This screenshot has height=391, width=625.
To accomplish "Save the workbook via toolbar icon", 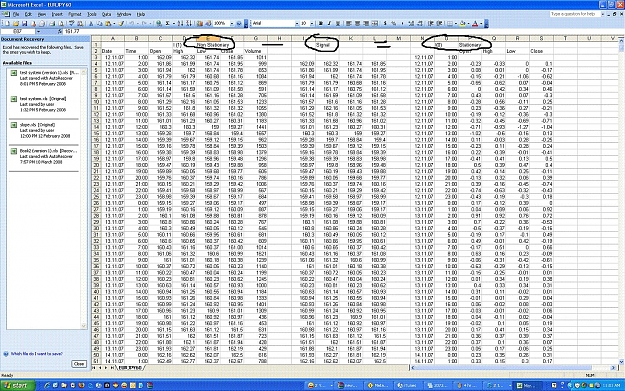I will point(24,24).
